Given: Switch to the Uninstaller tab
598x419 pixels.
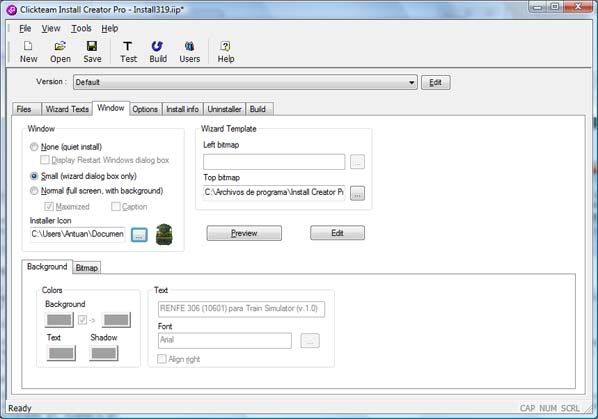Looking at the screenshot, I should (x=224, y=109).
